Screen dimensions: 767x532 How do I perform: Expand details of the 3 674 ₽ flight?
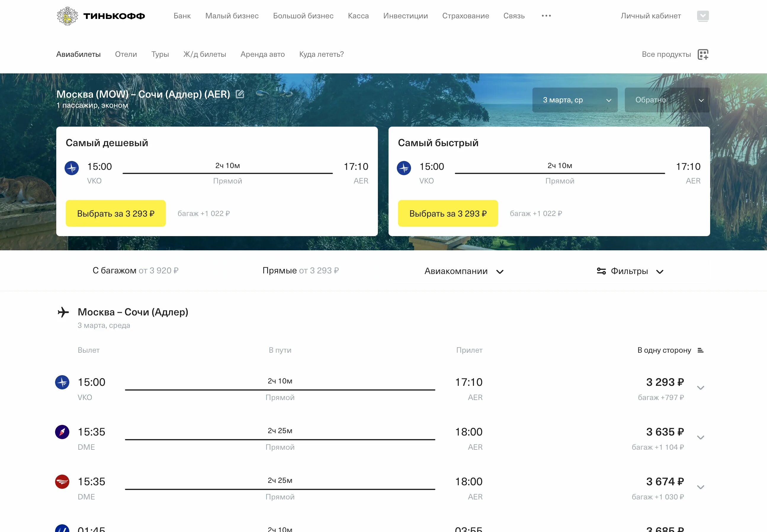pos(701,487)
